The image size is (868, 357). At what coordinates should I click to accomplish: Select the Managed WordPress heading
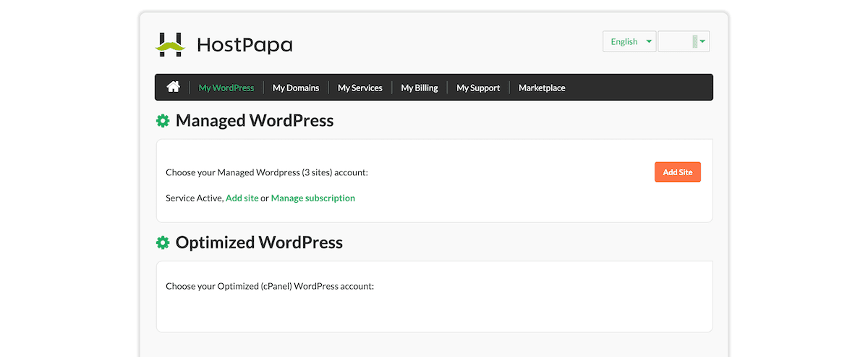(x=255, y=121)
